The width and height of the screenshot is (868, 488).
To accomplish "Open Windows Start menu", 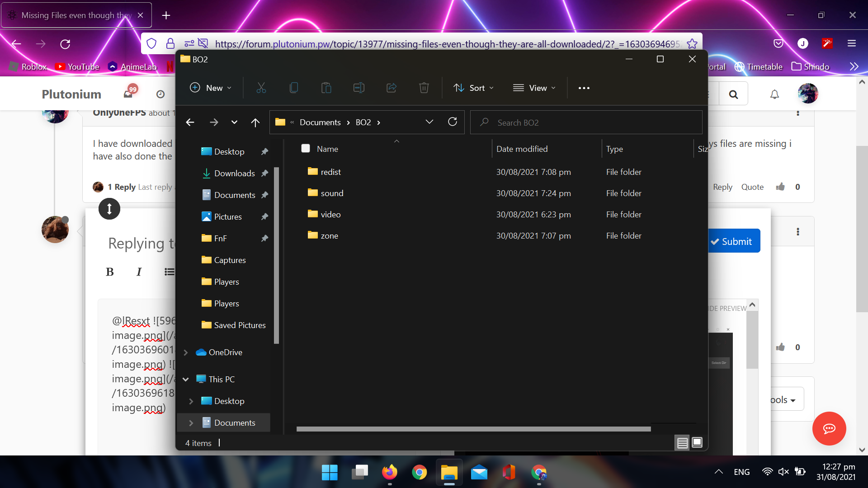I will [x=330, y=473].
